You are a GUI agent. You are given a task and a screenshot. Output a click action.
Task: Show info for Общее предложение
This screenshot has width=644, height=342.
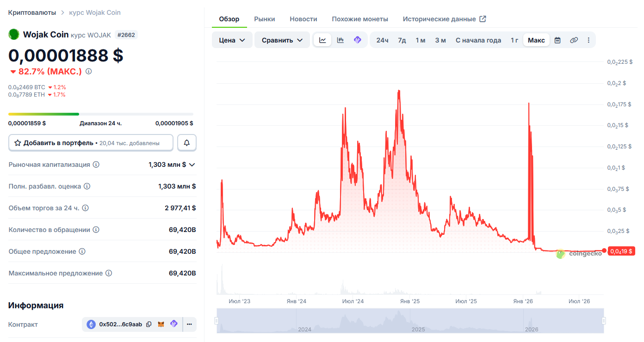[82, 251]
